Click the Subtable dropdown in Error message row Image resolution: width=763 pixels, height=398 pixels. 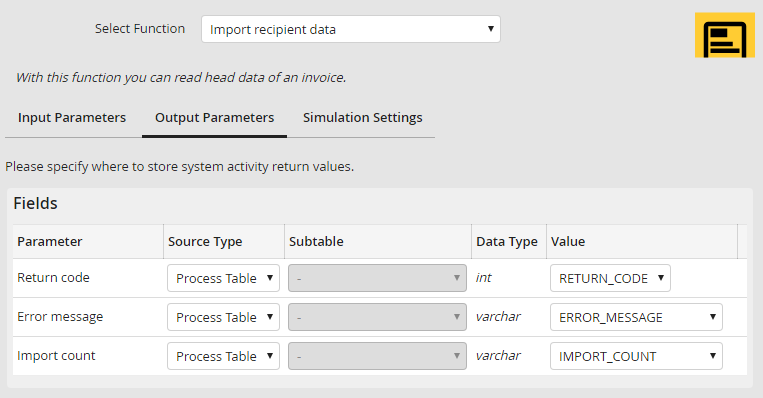pyautogui.click(x=377, y=317)
